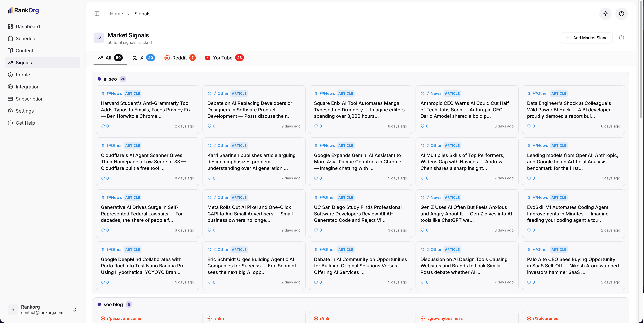Open the help question mark icon
This screenshot has height=323, width=644.
[x=621, y=38]
